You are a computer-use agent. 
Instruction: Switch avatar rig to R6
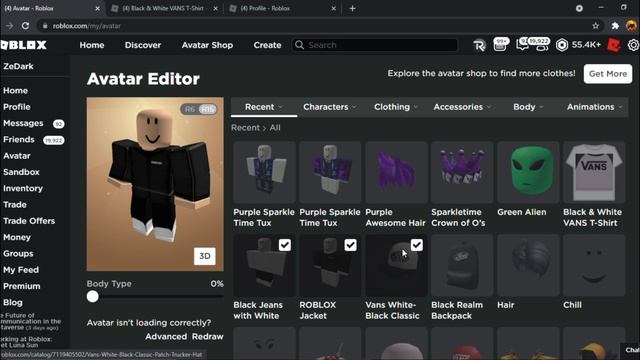coord(190,109)
